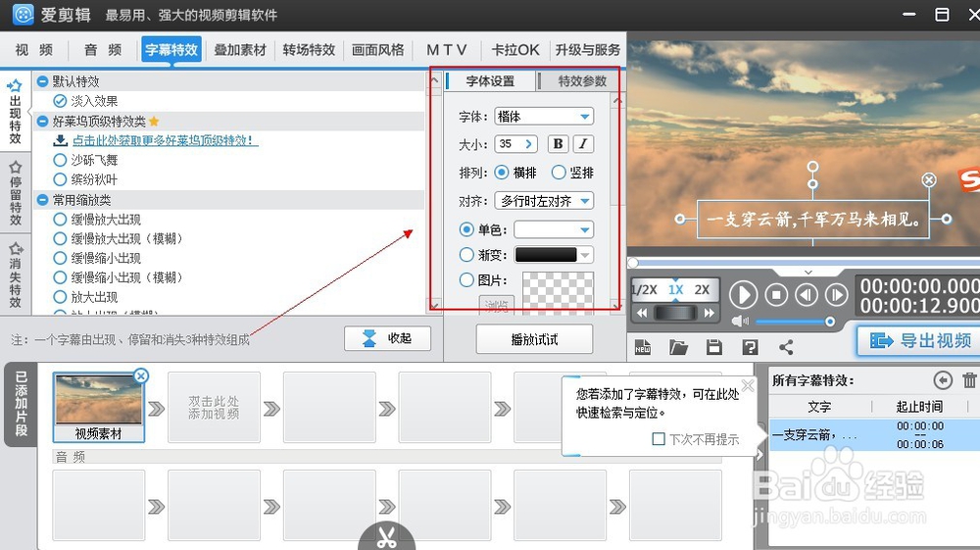Click the rewind speed arrow
This screenshot has width=980, height=550.
coord(642,313)
